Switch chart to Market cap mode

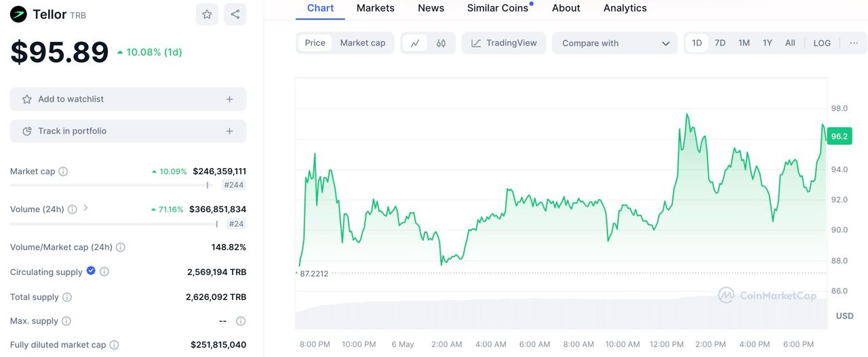[x=363, y=43]
